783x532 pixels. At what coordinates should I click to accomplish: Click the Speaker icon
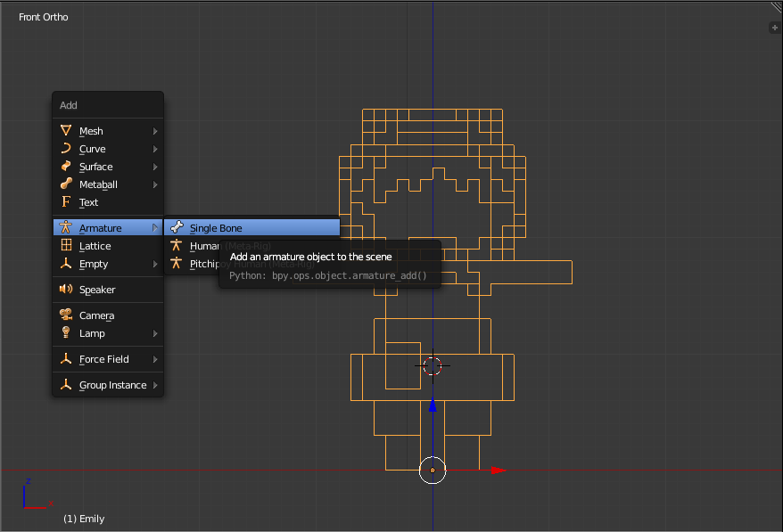click(x=66, y=289)
